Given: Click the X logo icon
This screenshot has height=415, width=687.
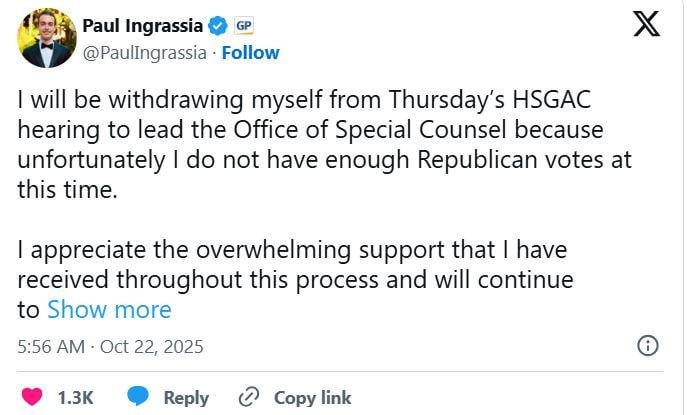Looking at the screenshot, I should [x=647, y=25].
